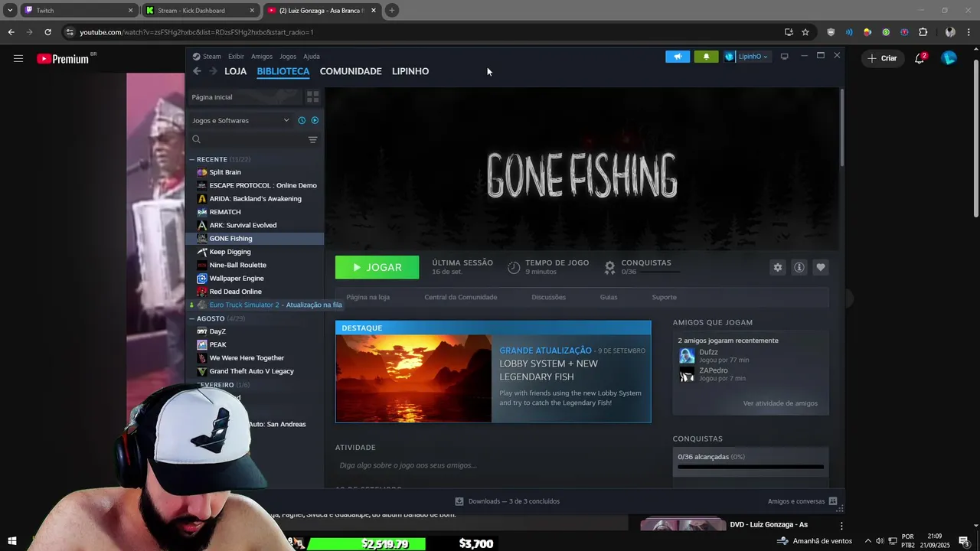Open Steam notifications bell
Screen dimensions: 980x551
click(706, 57)
